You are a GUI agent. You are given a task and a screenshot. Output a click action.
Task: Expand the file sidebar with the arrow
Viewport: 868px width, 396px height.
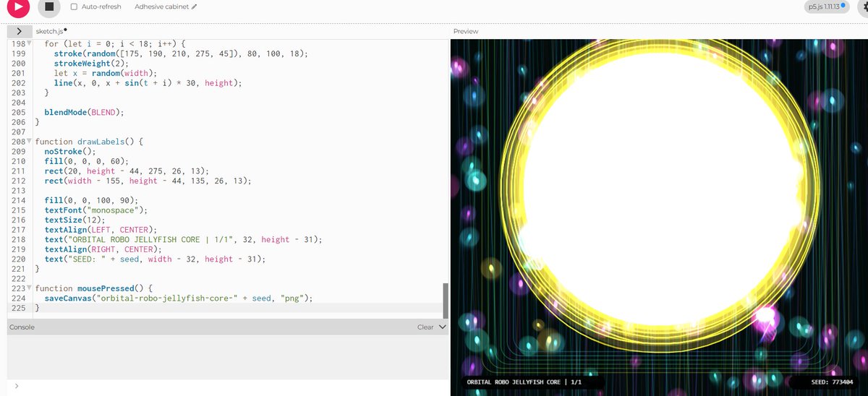coord(20,31)
